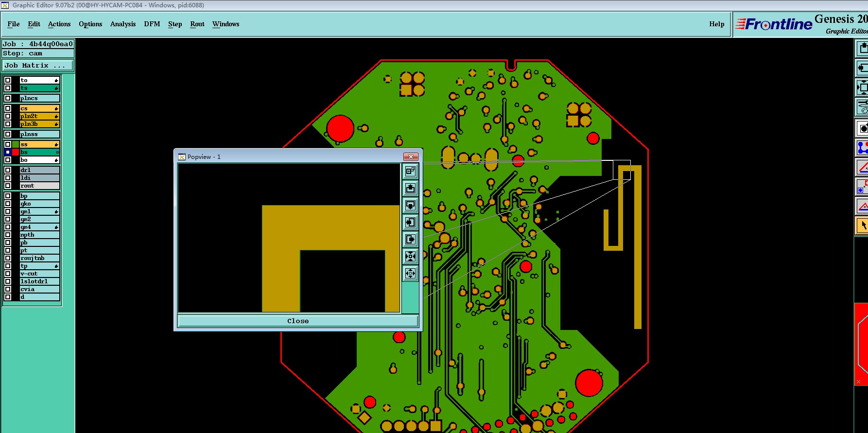This screenshot has height=433, width=868.
Task: Select the gm1 layer name
Action: click(39, 211)
